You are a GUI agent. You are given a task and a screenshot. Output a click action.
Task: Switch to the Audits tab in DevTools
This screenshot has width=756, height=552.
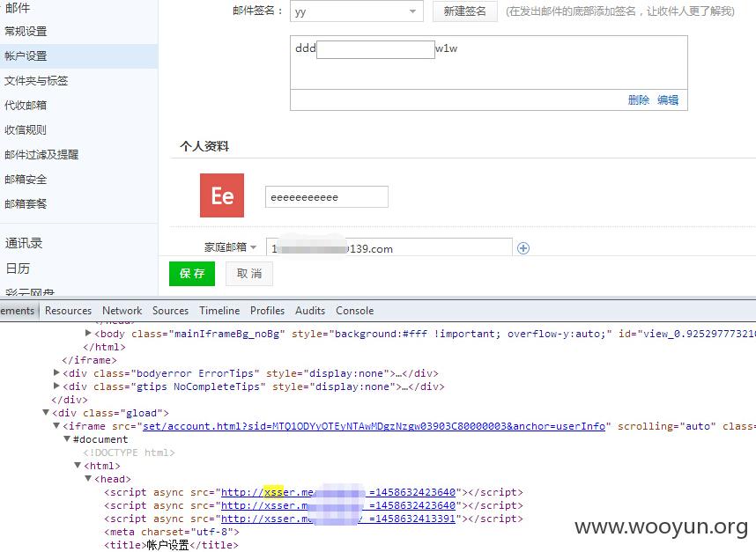(310, 311)
